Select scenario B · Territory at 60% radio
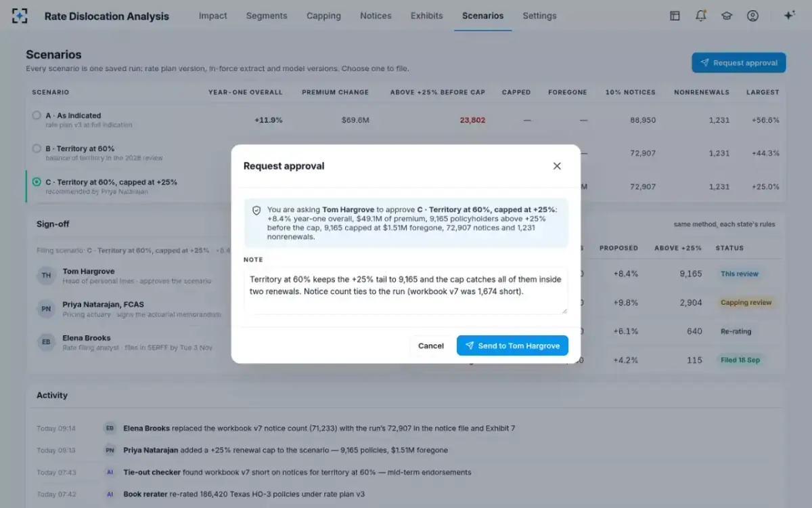 pos(37,148)
